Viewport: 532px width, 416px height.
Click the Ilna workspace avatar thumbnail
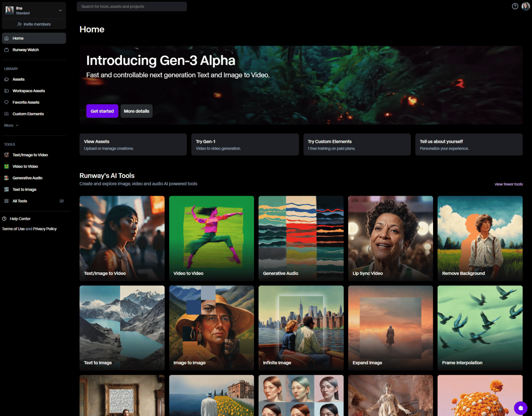click(9, 10)
